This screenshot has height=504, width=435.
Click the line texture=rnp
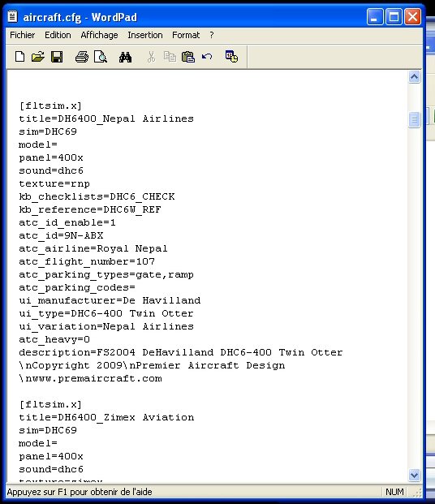[x=54, y=183]
